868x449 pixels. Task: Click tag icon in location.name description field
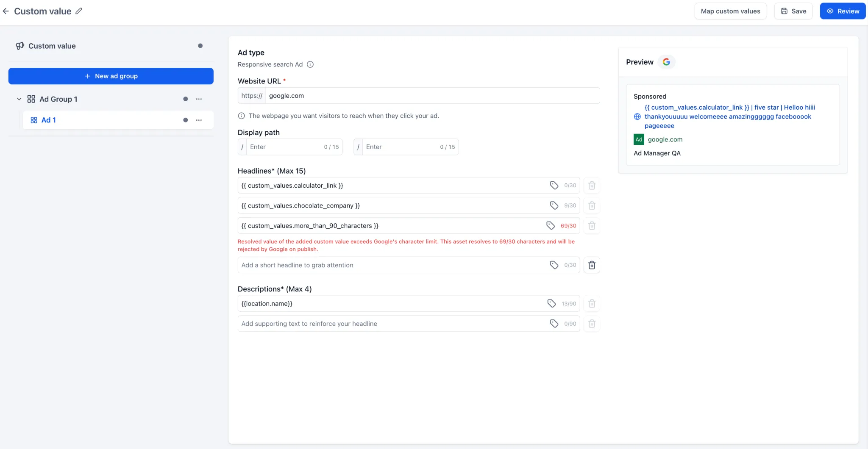pyautogui.click(x=551, y=303)
